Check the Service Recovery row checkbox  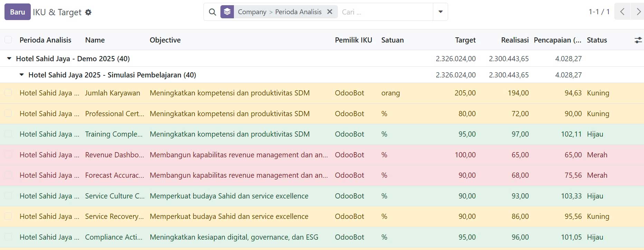point(8,216)
